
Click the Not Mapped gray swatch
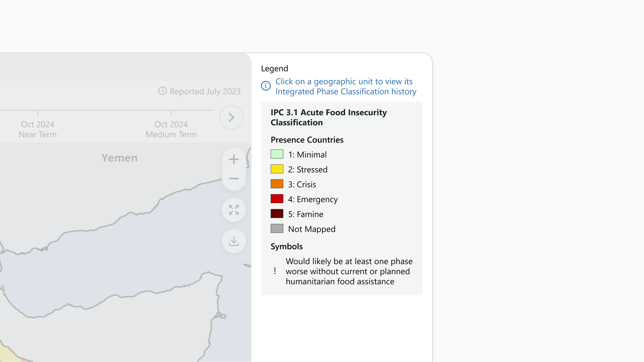click(x=277, y=228)
